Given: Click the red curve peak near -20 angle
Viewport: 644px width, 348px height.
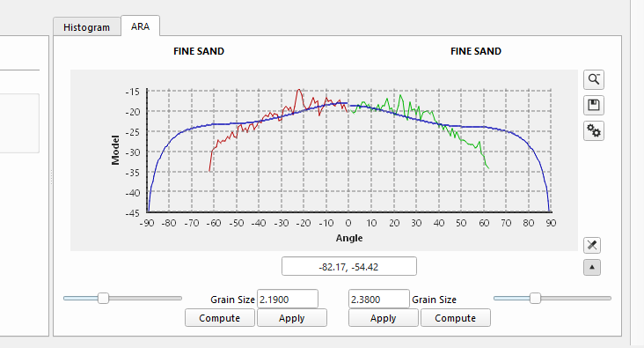Looking at the screenshot, I should (x=299, y=90).
